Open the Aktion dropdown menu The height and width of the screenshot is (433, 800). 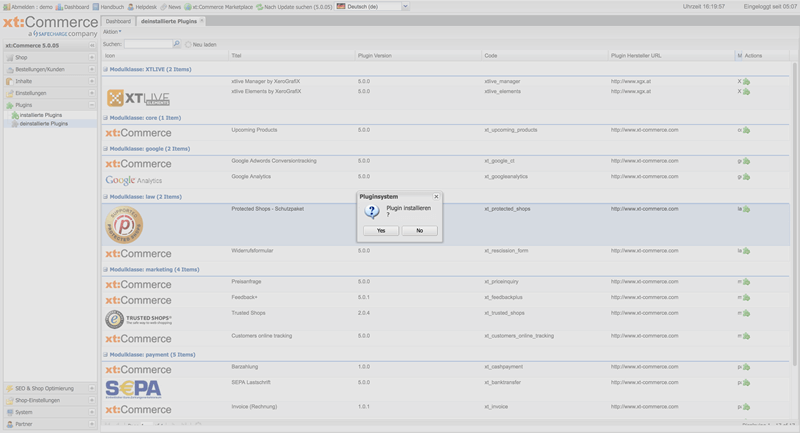pos(112,32)
